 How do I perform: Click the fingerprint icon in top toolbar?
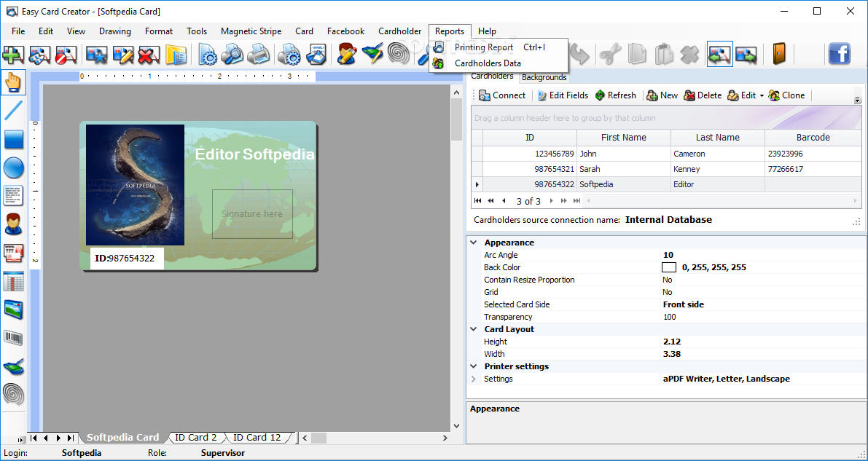(x=399, y=54)
